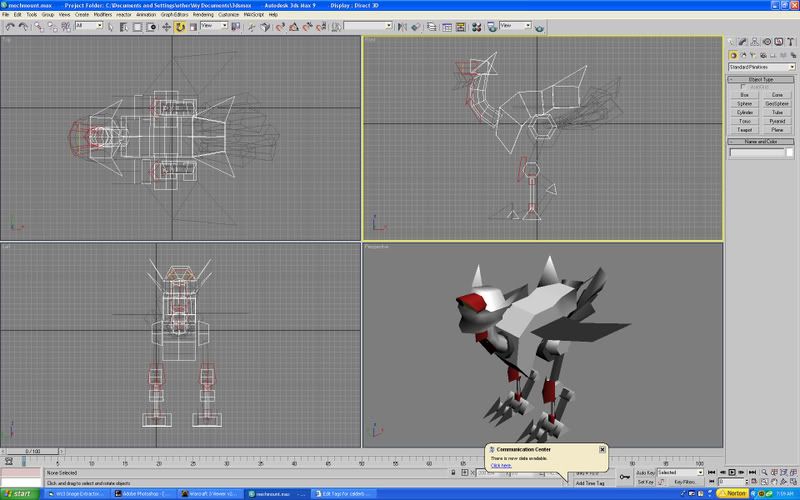Click the Teapot primitive button
800x500 pixels.
click(744, 130)
